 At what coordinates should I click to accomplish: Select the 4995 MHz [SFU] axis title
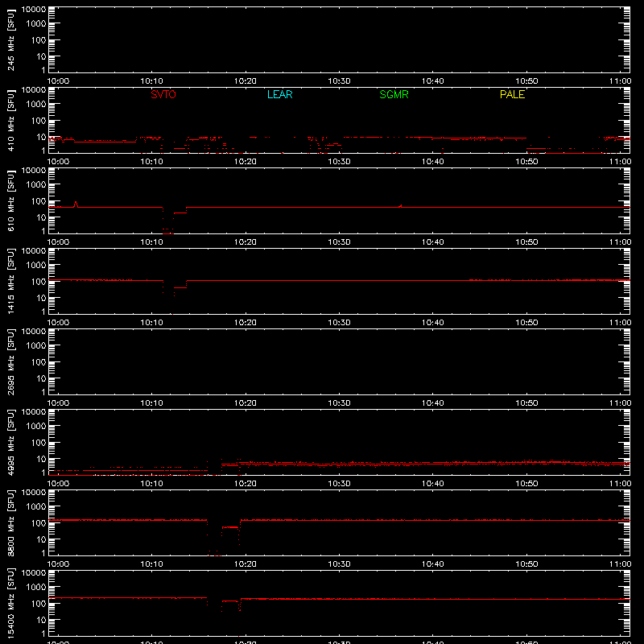pos(10,442)
